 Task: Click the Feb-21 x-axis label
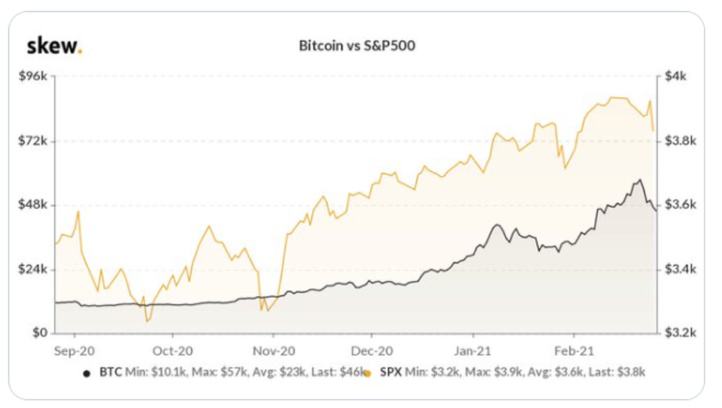point(574,351)
